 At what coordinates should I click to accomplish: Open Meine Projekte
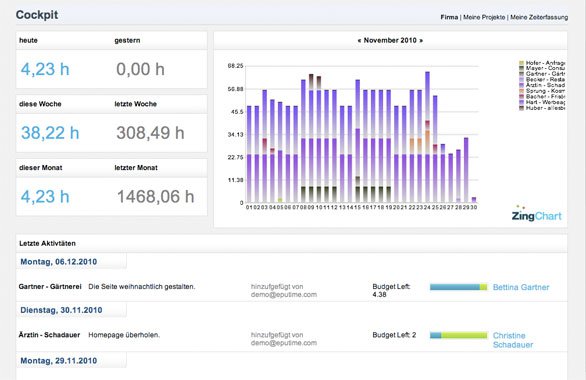[x=484, y=17]
